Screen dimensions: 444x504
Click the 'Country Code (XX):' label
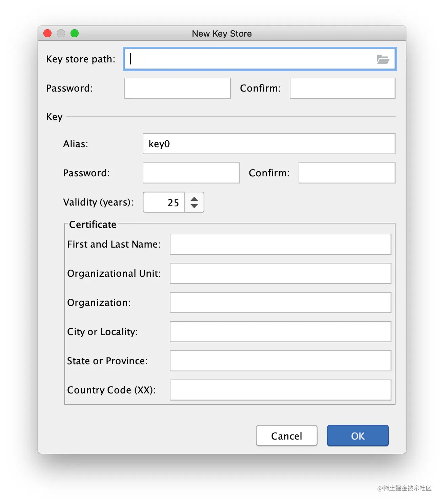click(112, 390)
